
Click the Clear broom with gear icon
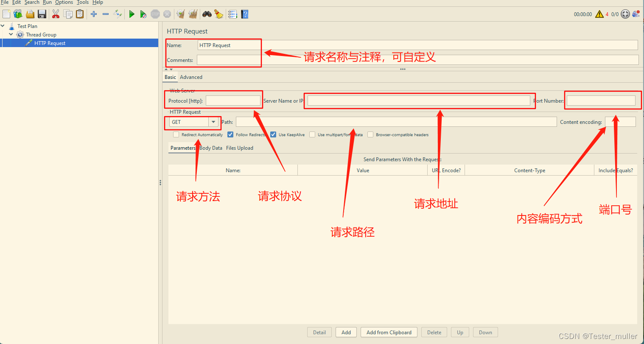181,14
